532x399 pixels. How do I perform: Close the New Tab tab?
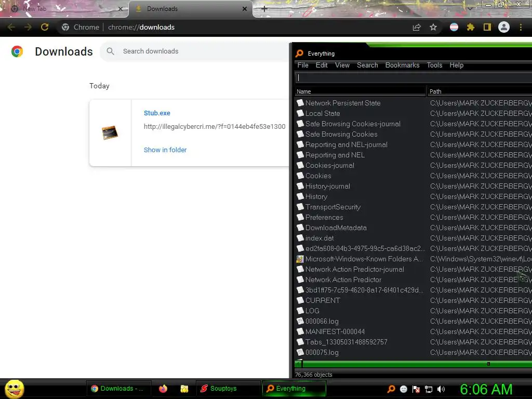point(121,9)
